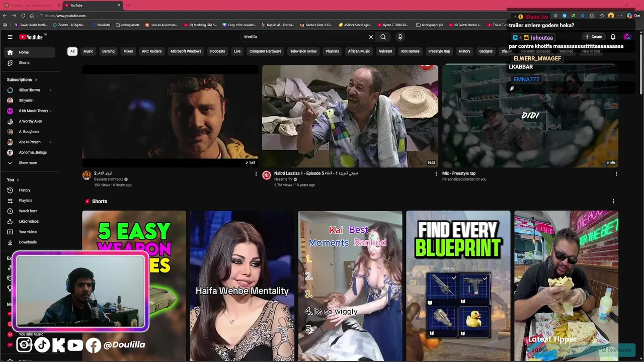
Task: Open the Bassem Hamraoui channel avatar
Action: 87,175
